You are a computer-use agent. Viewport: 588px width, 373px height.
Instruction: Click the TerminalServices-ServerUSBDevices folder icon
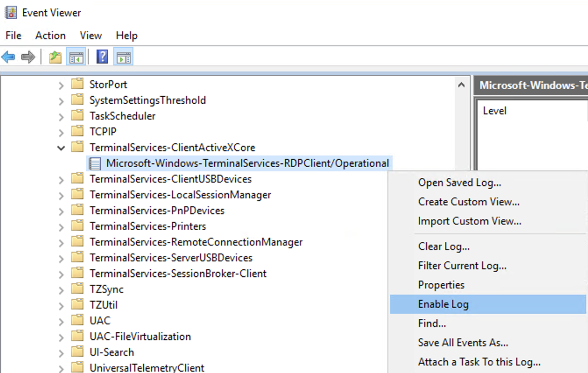[x=78, y=257]
